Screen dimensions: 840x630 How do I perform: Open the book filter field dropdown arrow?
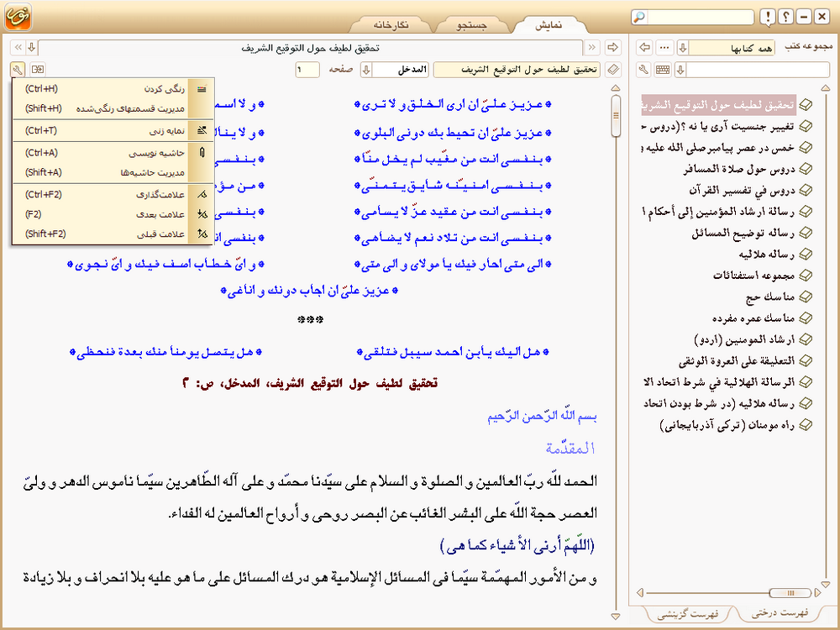coord(680,70)
